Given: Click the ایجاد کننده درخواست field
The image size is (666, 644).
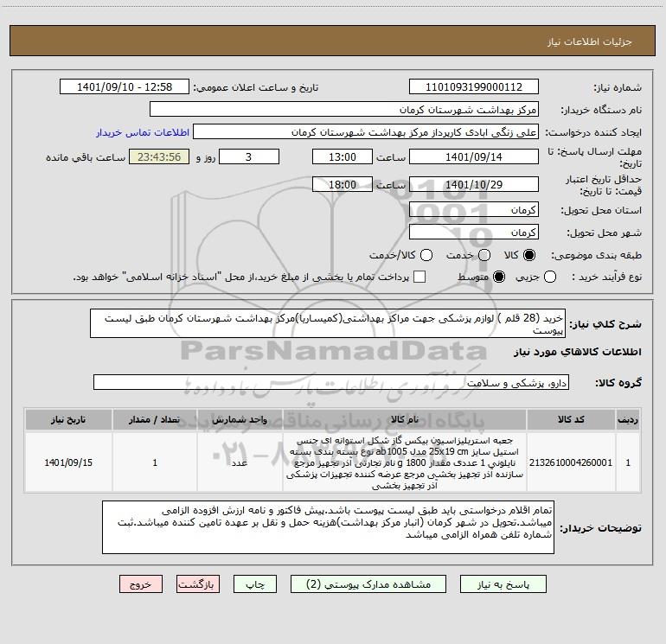Looking at the screenshot, I should (x=366, y=131).
